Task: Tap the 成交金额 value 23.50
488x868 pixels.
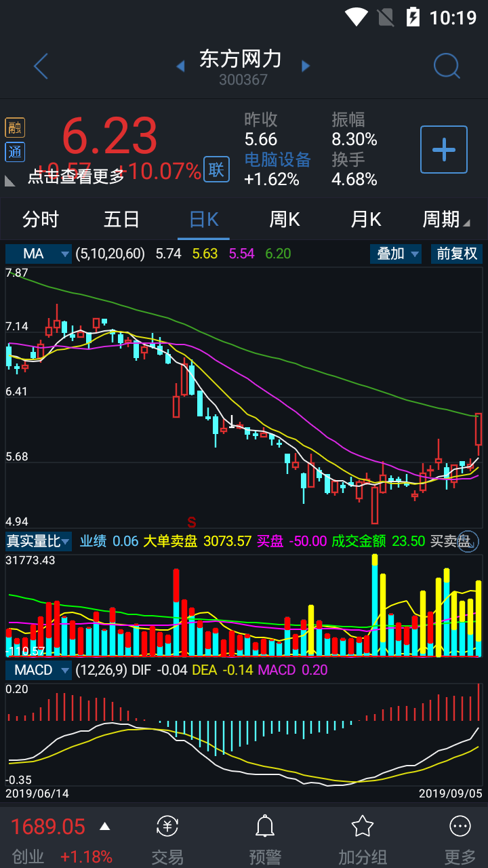Action: (409, 541)
